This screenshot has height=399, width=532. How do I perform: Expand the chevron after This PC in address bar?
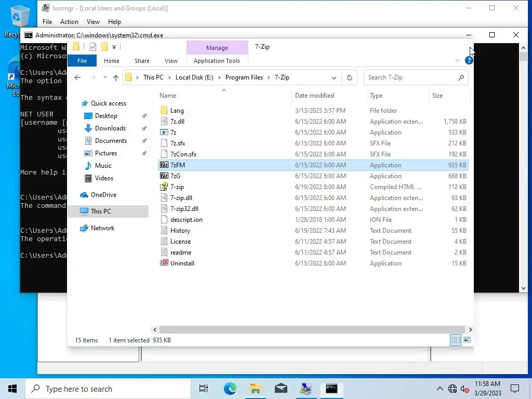click(169, 78)
